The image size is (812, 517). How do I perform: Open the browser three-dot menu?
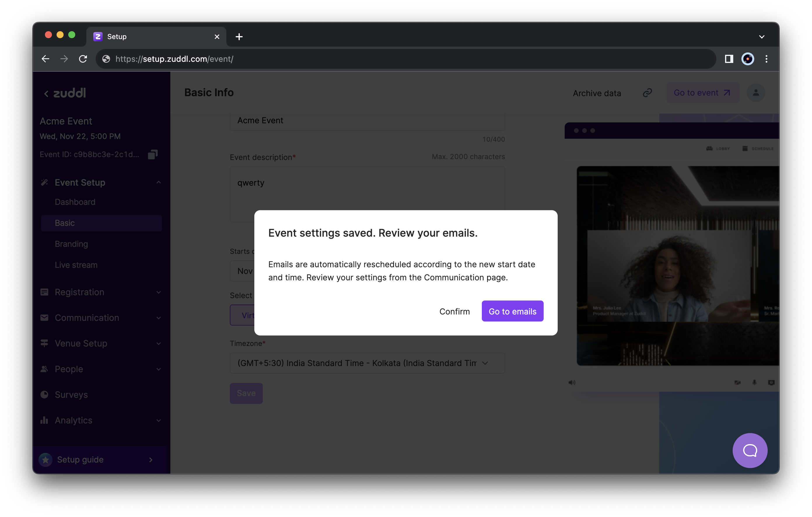click(766, 59)
